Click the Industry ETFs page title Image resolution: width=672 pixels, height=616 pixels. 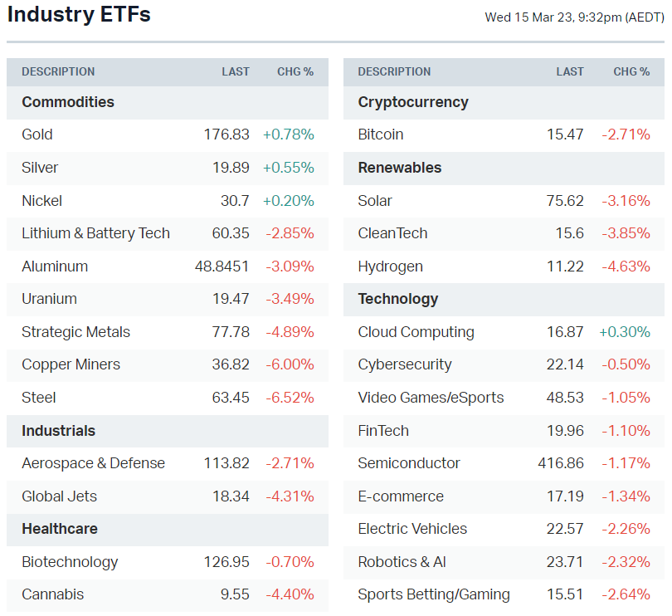click(79, 15)
